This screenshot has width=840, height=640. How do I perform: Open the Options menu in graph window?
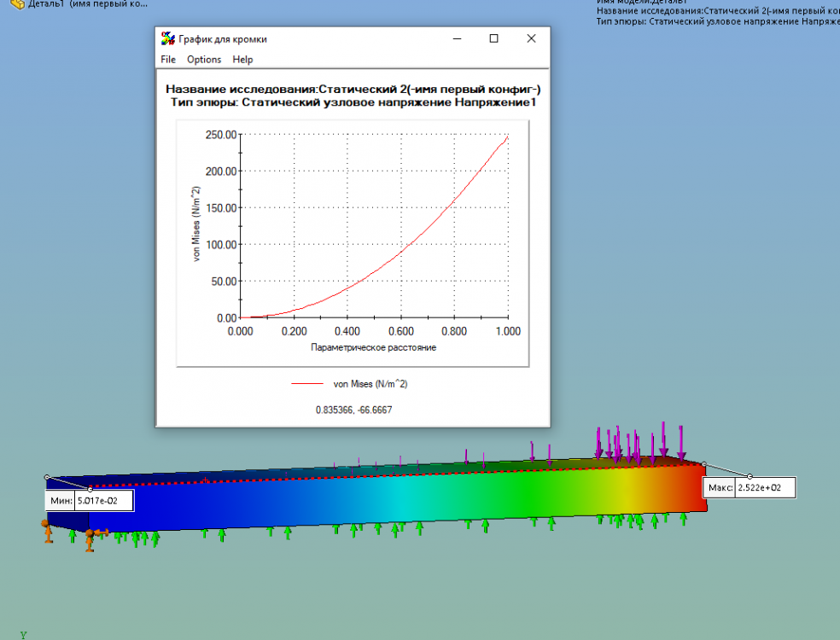[x=204, y=60]
